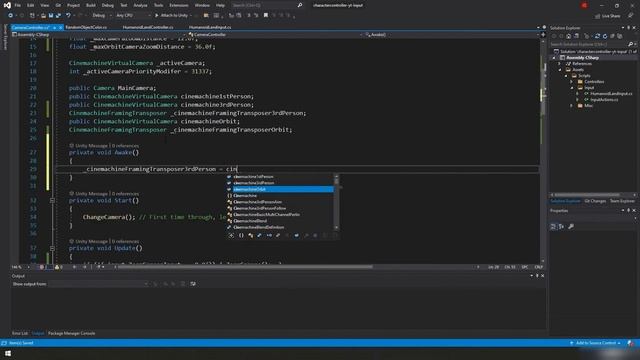Open the Tools menu
The height and width of the screenshot is (360, 640).
click(158, 5)
